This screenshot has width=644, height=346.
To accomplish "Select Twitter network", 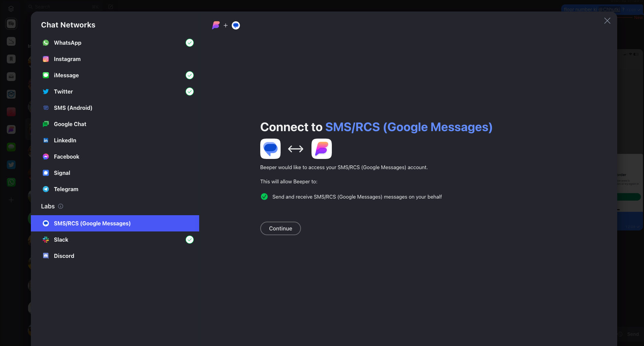I will (115, 91).
